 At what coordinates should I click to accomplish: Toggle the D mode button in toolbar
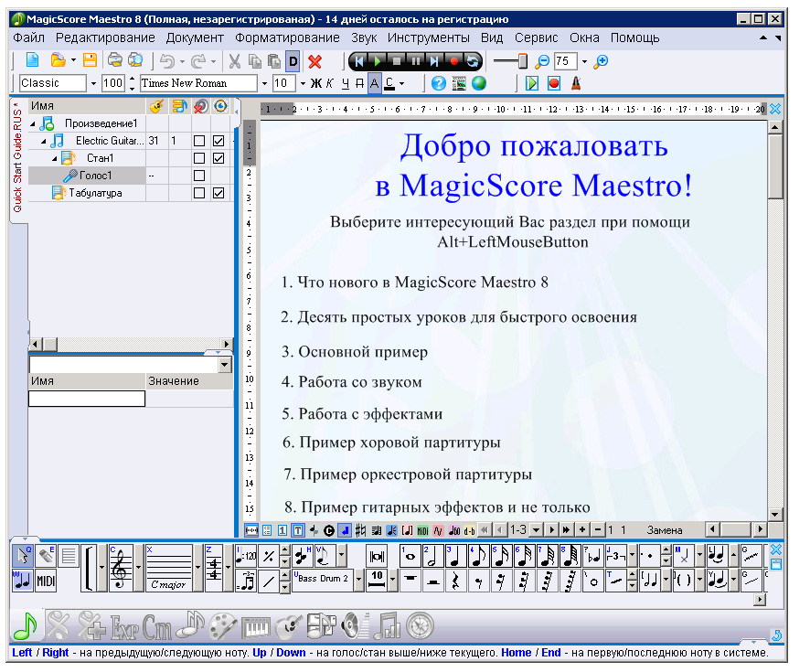(x=293, y=61)
